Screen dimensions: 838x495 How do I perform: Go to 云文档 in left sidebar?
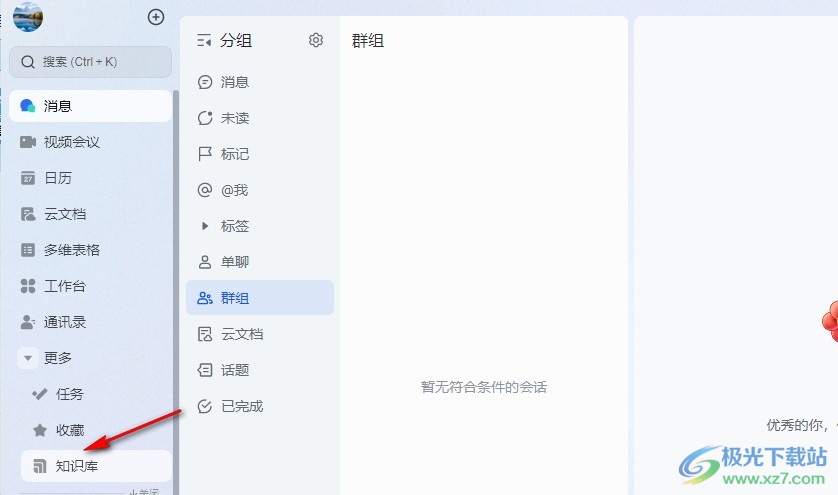(x=90, y=214)
